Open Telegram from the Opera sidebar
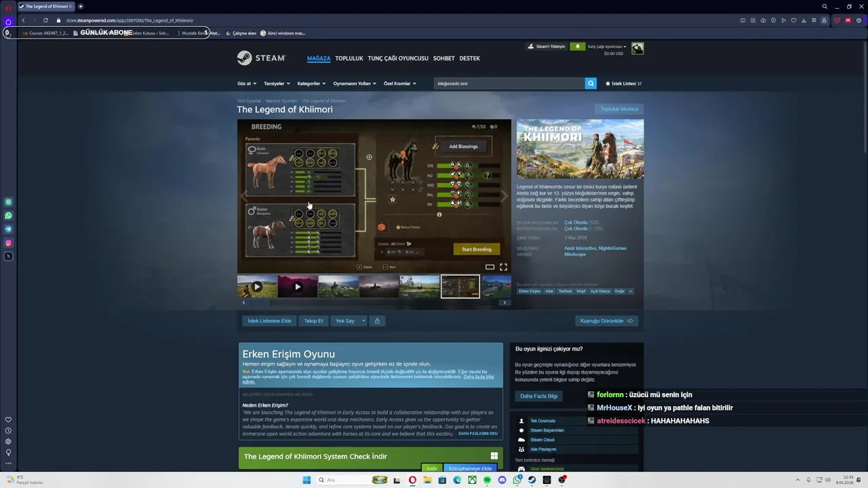Screen dimensions: 868x488 tap(8, 229)
